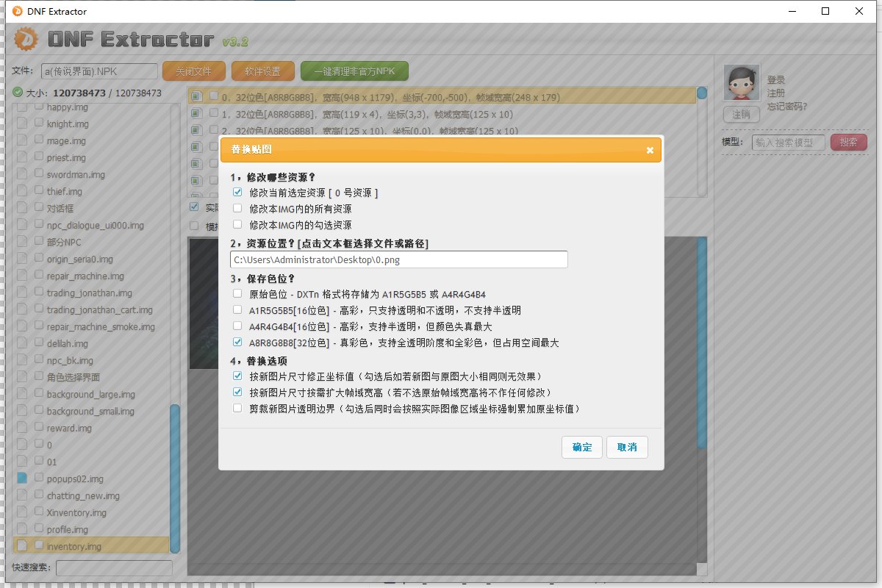882x588 pixels.
Task: Click the image icon of resource row 1
Action: (196, 114)
